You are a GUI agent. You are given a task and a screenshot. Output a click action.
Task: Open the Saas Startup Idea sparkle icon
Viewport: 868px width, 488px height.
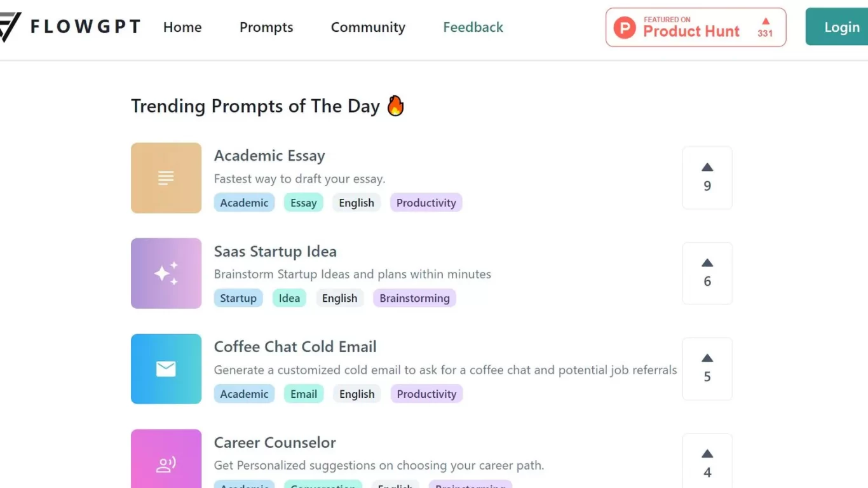click(166, 273)
